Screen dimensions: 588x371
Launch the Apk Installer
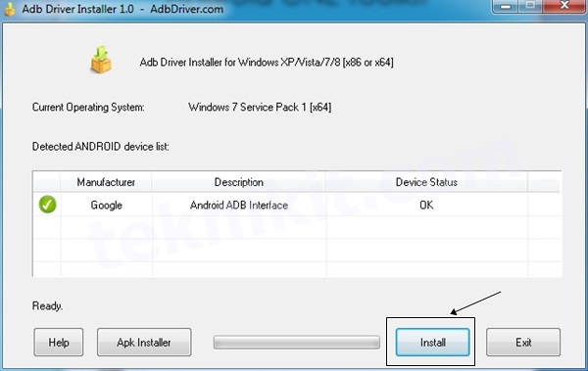point(144,343)
